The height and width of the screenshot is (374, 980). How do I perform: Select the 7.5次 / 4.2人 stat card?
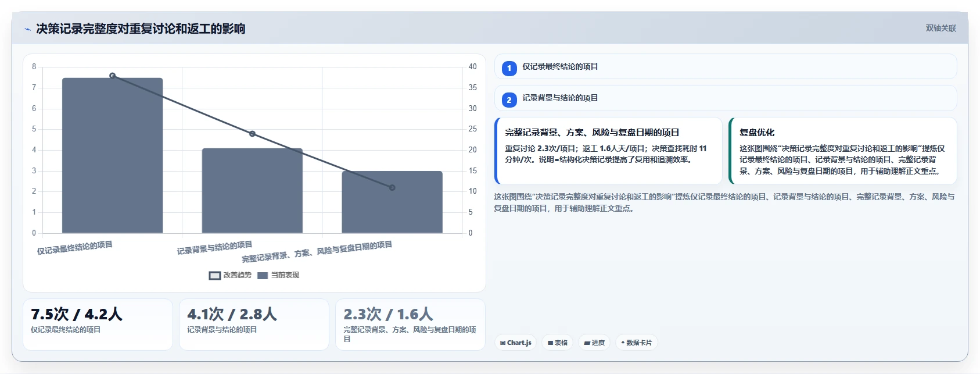tap(98, 325)
